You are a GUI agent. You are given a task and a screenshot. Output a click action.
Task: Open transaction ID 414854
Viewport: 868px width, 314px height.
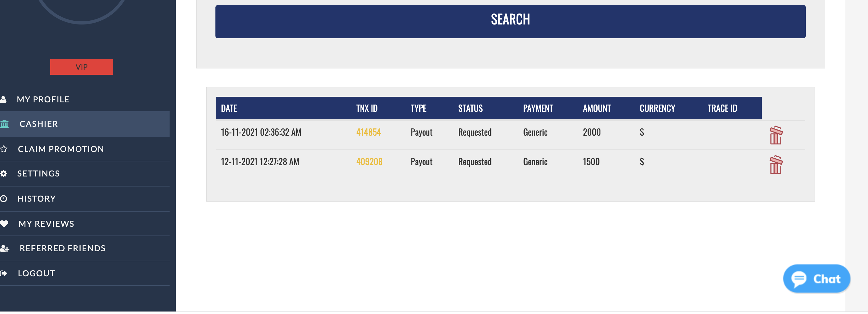pyautogui.click(x=368, y=133)
